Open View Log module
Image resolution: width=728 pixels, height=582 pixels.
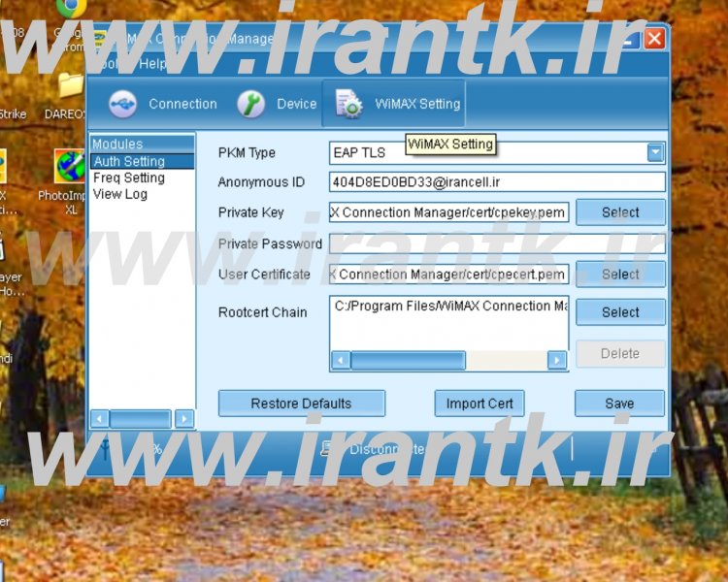point(120,194)
